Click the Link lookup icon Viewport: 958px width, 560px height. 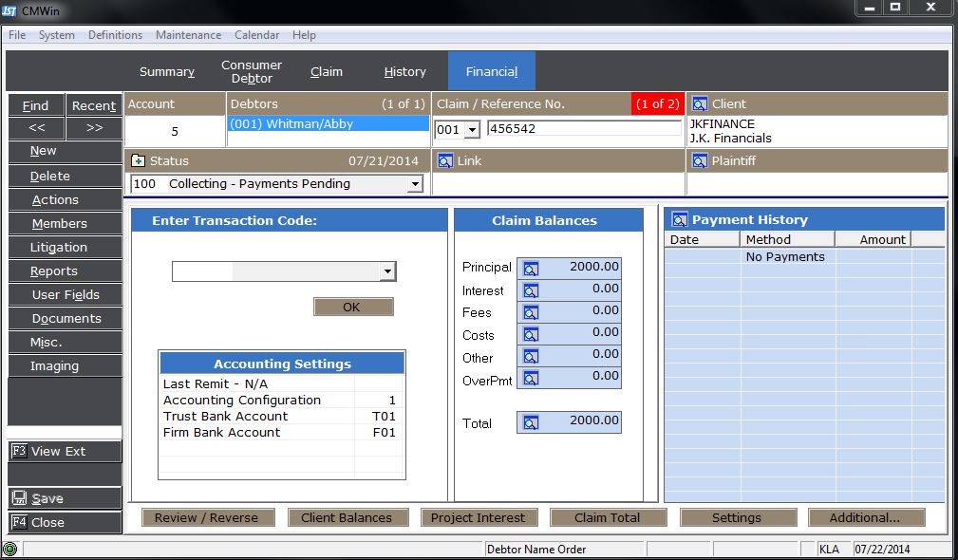coord(445,161)
